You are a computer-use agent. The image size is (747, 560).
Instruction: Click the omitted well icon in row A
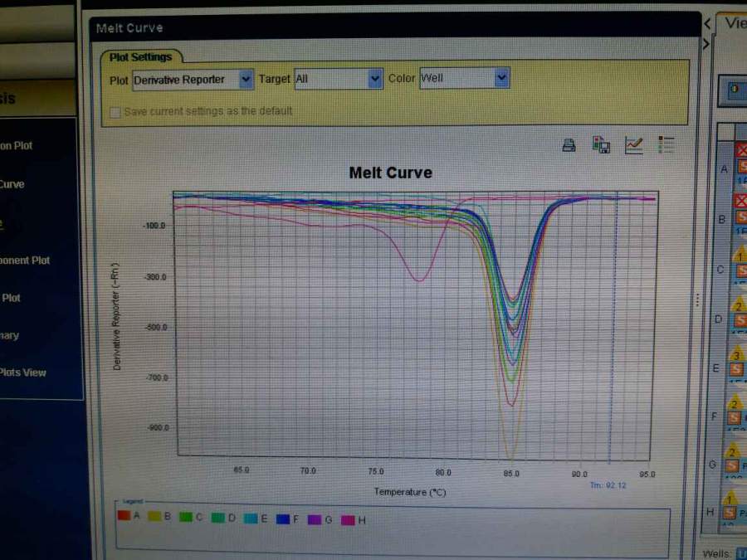(742, 150)
